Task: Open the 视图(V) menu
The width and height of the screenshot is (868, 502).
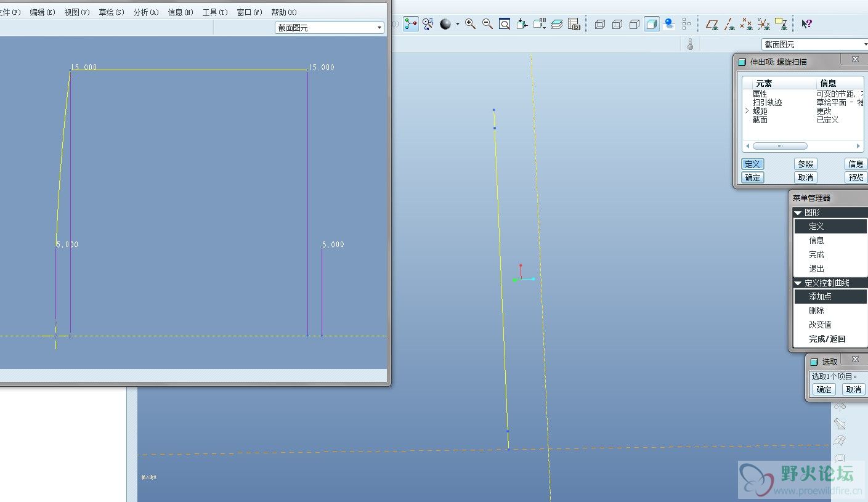Action: [77, 12]
